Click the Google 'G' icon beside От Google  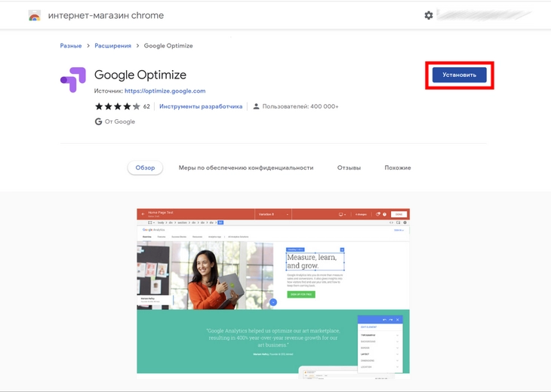point(98,121)
